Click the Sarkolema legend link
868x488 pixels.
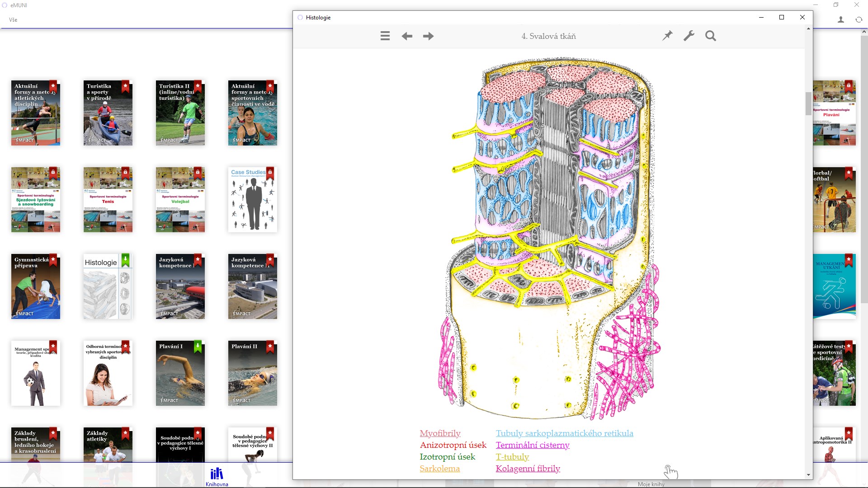point(439,469)
